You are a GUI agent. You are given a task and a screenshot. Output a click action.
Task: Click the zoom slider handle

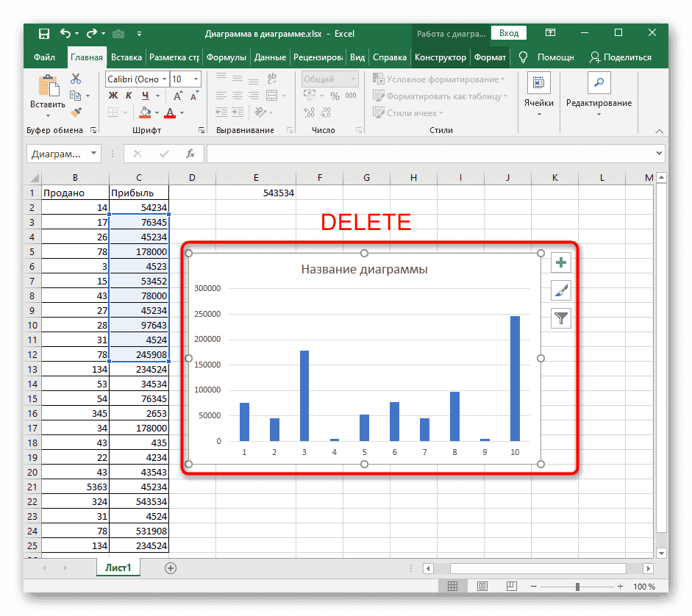coord(578,587)
